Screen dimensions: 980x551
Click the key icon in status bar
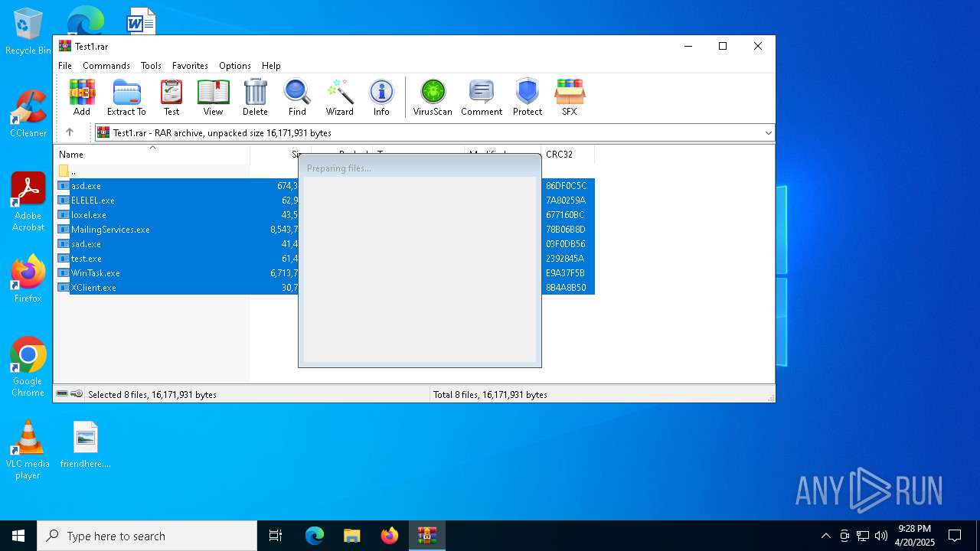point(77,394)
